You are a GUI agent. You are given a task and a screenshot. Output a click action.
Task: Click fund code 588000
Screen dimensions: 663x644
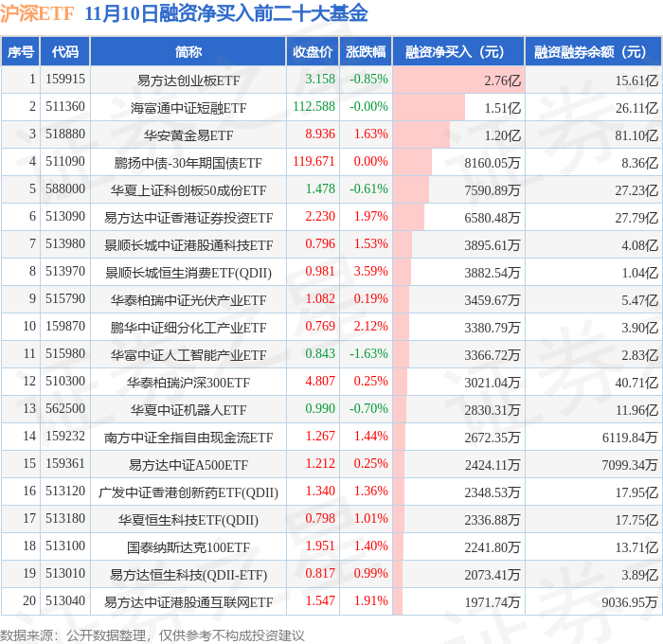(65, 188)
